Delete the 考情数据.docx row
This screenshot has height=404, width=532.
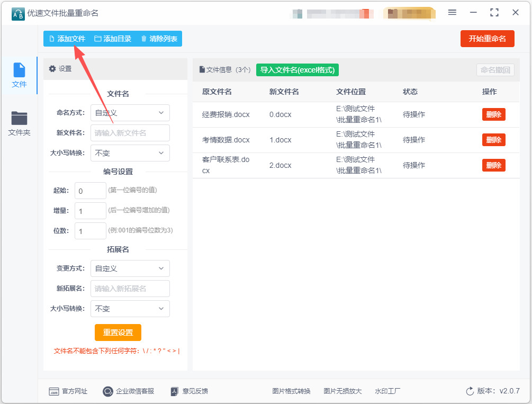[x=494, y=140]
